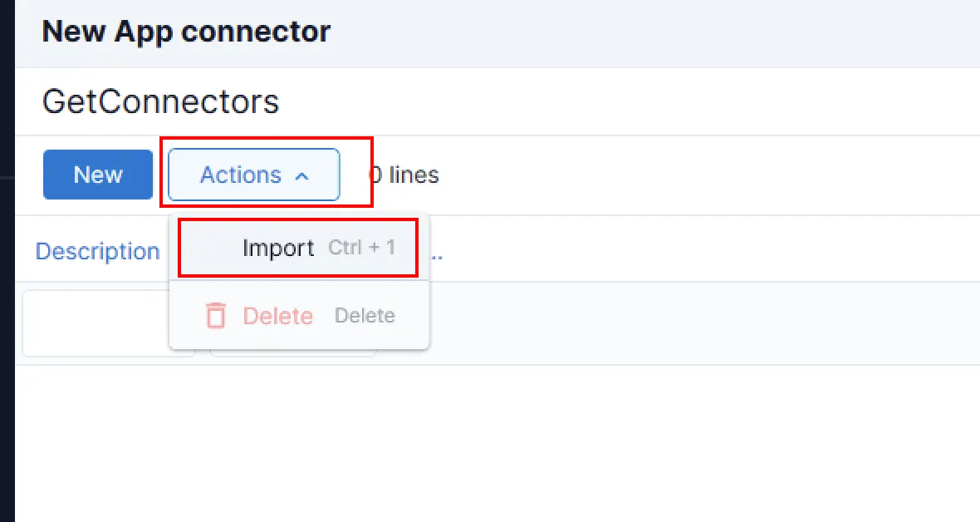Viewport: 980px width, 522px height.
Task: Select the Delete entry in Actions menu
Action: [278, 316]
